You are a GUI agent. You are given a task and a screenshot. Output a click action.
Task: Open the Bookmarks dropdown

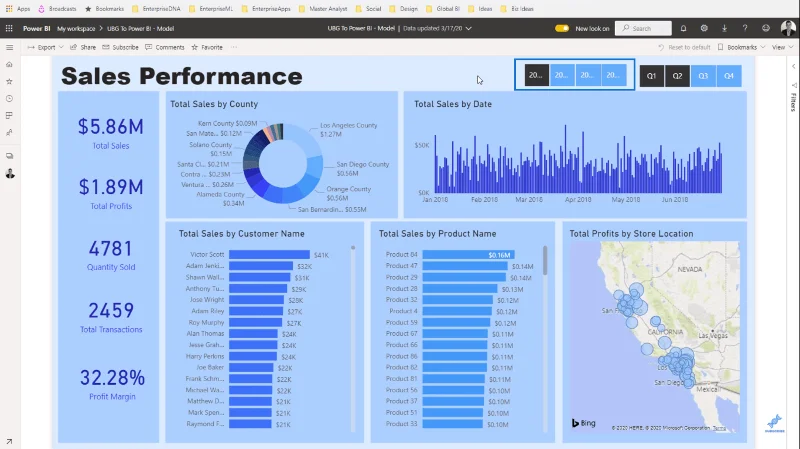pyautogui.click(x=741, y=47)
